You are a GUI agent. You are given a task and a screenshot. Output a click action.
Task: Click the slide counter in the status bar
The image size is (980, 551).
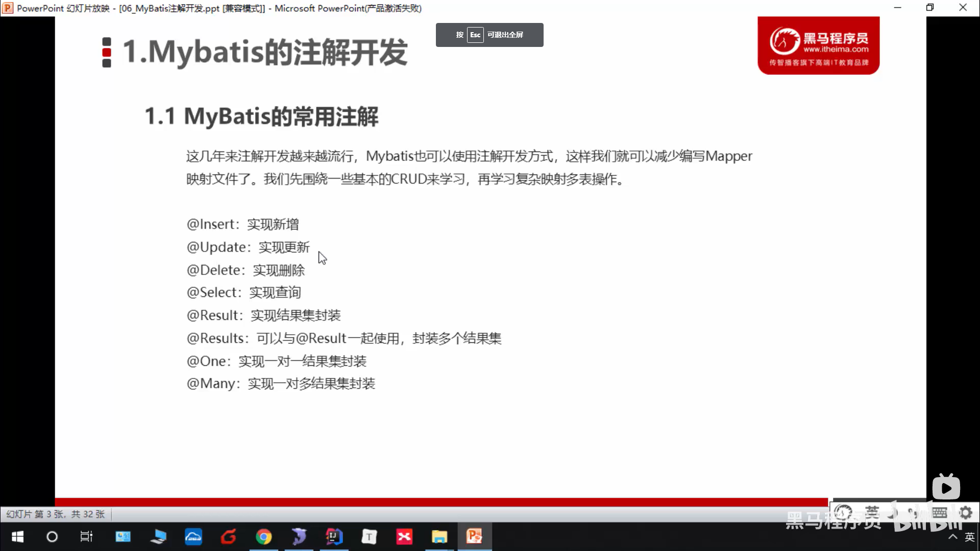55,514
